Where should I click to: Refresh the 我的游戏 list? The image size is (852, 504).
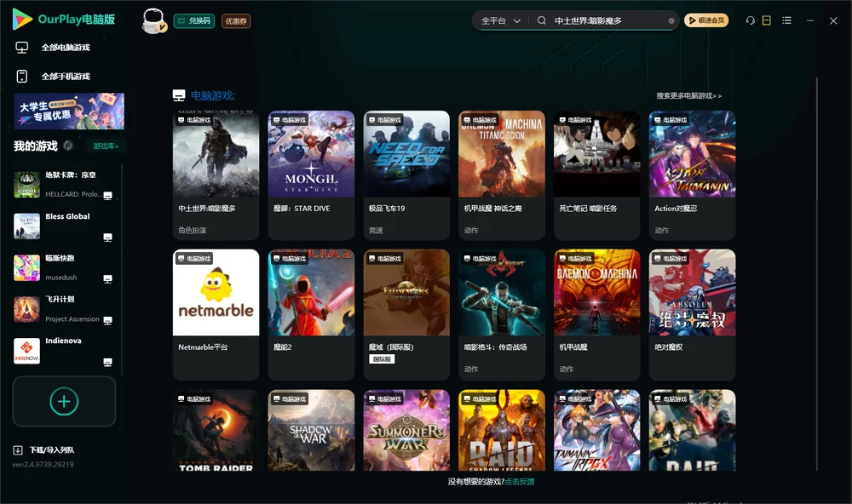(68, 146)
